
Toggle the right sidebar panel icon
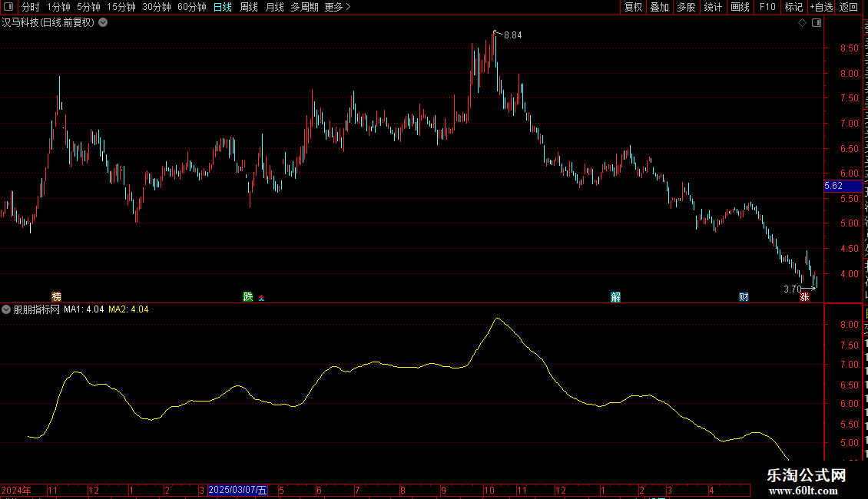point(817,23)
